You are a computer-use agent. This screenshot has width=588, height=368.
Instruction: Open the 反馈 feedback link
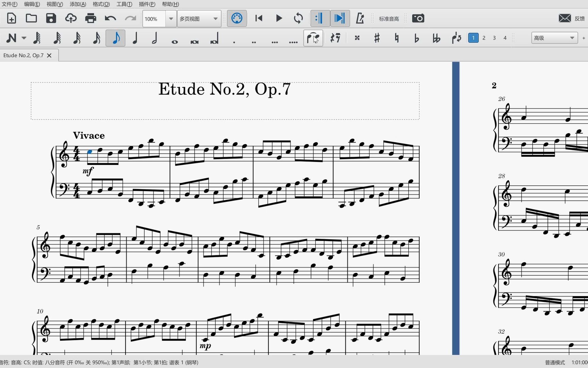click(x=580, y=19)
